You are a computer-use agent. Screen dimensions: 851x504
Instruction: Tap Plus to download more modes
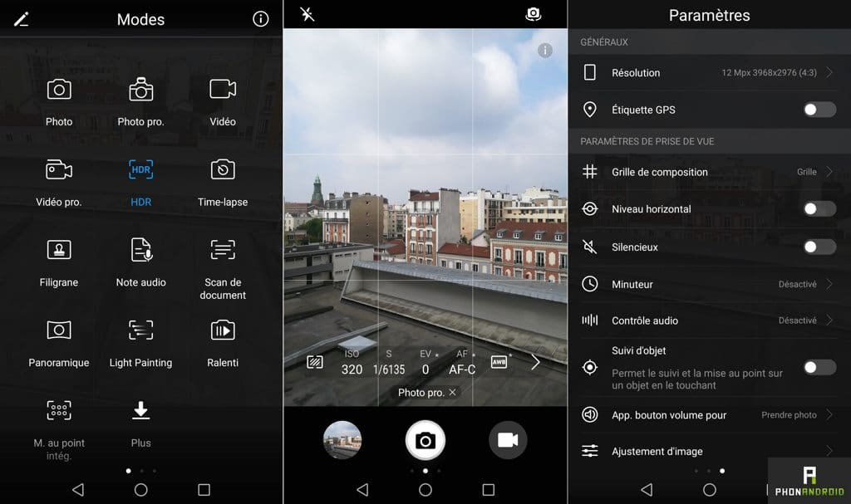tap(140, 411)
